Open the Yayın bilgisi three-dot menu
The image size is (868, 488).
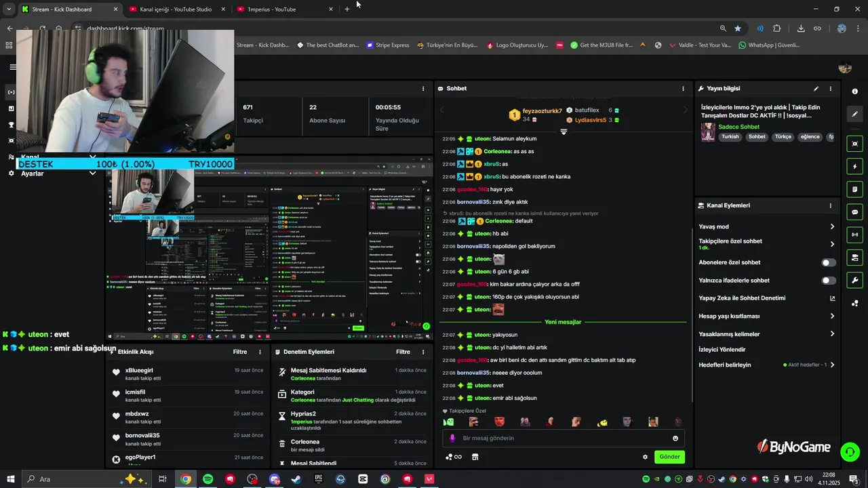click(x=830, y=89)
